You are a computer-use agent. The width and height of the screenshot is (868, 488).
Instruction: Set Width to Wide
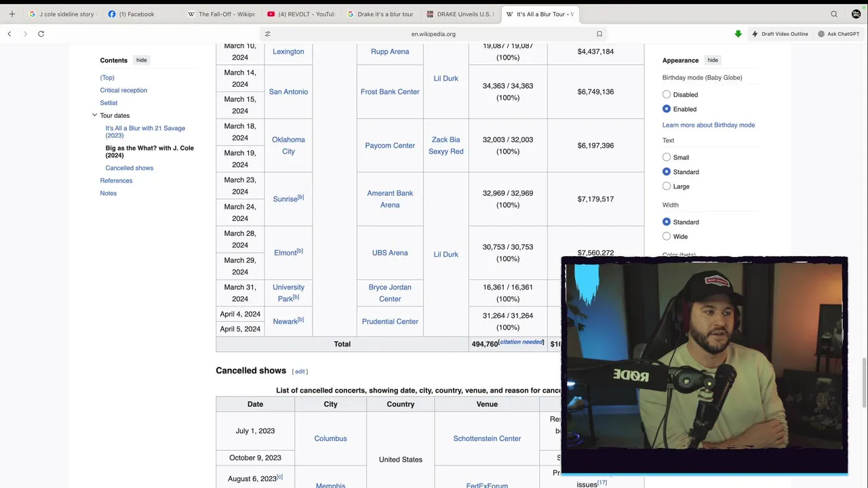coord(667,237)
